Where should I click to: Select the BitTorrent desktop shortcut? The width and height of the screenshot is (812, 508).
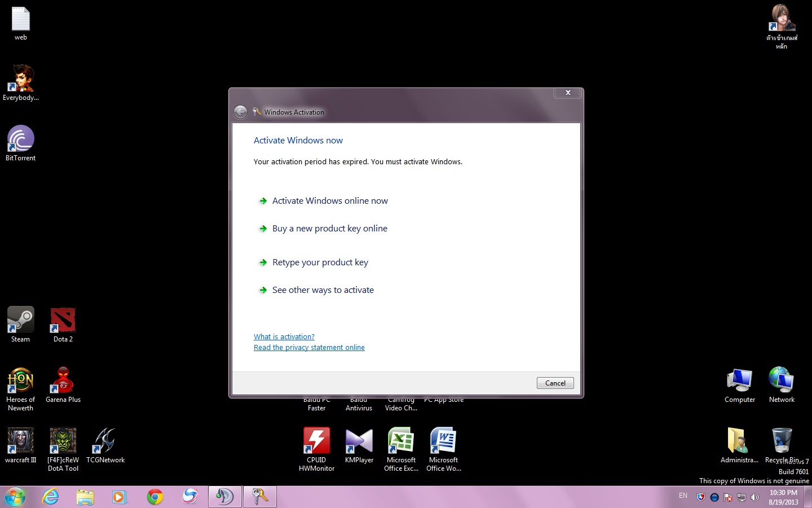(x=21, y=143)
